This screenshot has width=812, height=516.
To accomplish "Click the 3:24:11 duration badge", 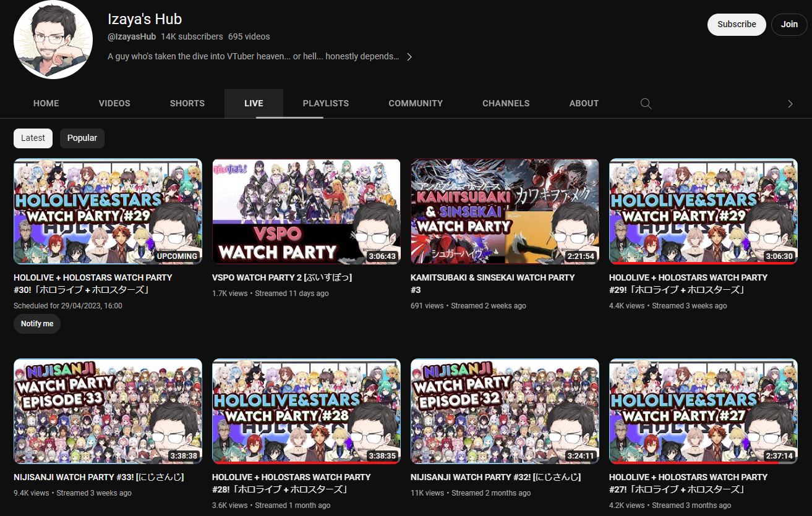I will click(x=580, y=456).
